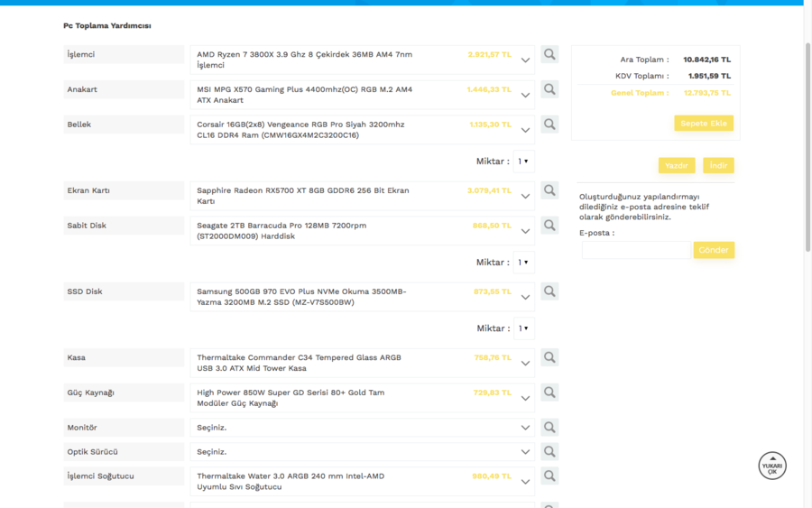812x508 pixels.
Task: Click the İndir download button
Action: coord(718,166)
